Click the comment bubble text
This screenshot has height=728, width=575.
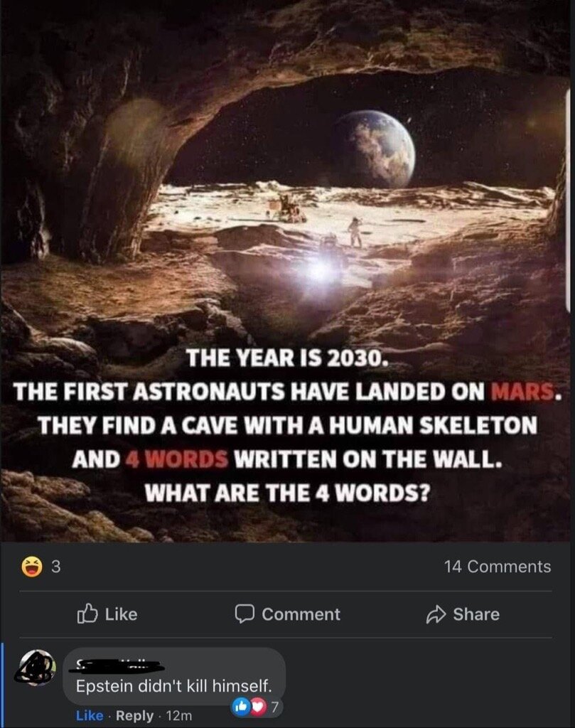pos(173,686)
